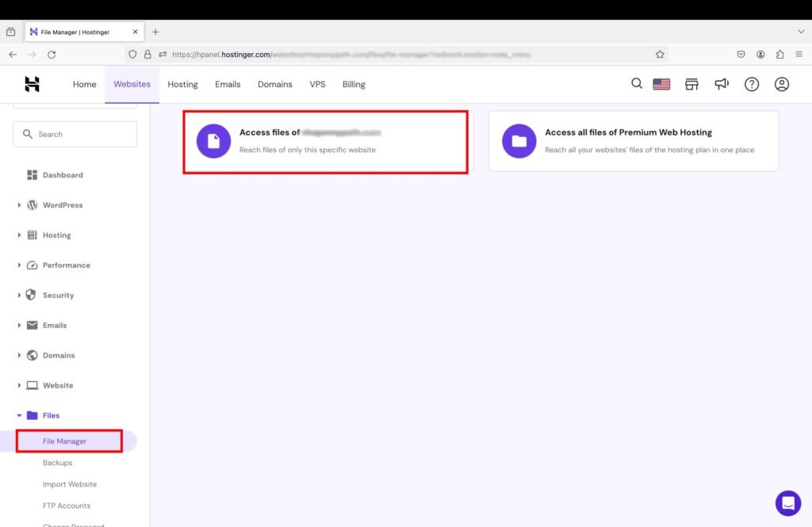This screenshot has height=527, width=812.
Task: Click the Files folder icon in sidebar
Action: 32,415
